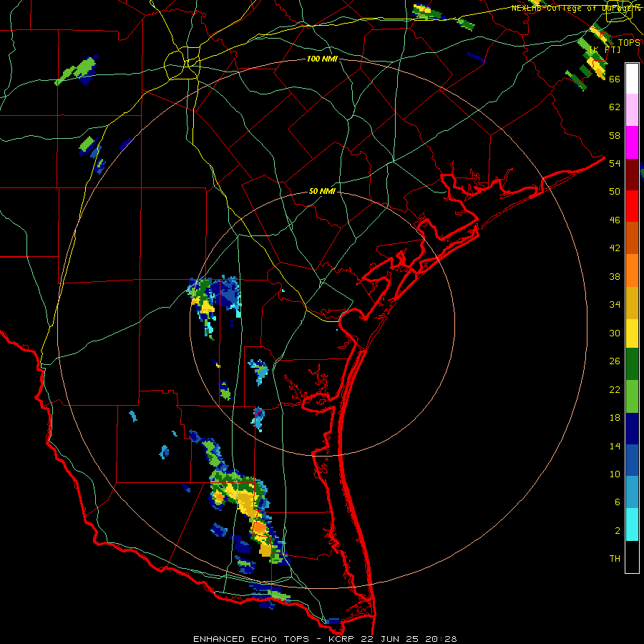Click the "TOPS" legend title

(x=629, y=43)
